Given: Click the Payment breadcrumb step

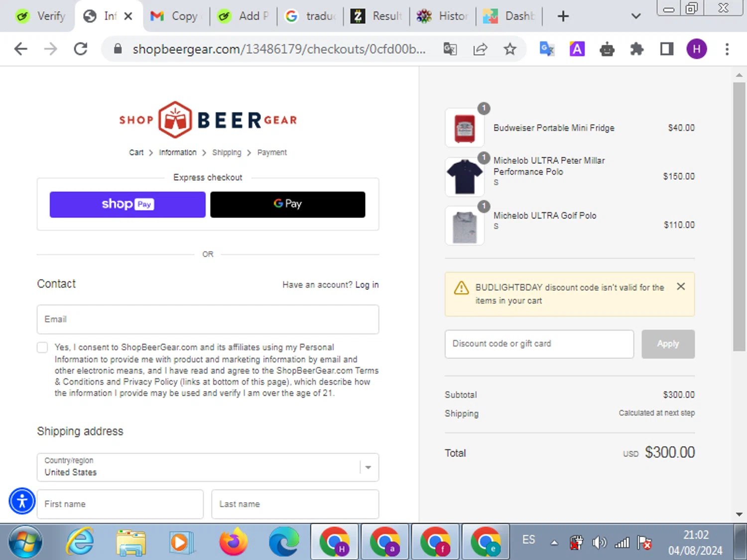Looking at the screenshot, I should click(x=272, y=152).
